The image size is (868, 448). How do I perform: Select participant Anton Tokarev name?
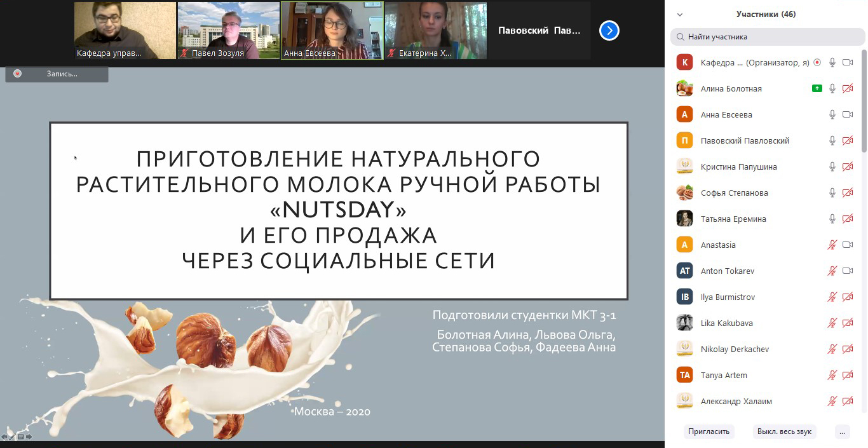point(727,271)
